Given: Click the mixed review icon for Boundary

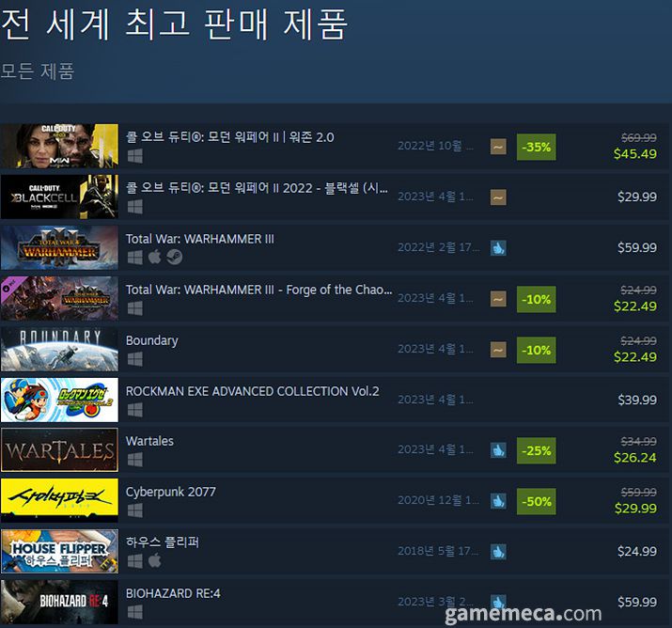Looking at the screenshot, I should click(x=498, y=350).
